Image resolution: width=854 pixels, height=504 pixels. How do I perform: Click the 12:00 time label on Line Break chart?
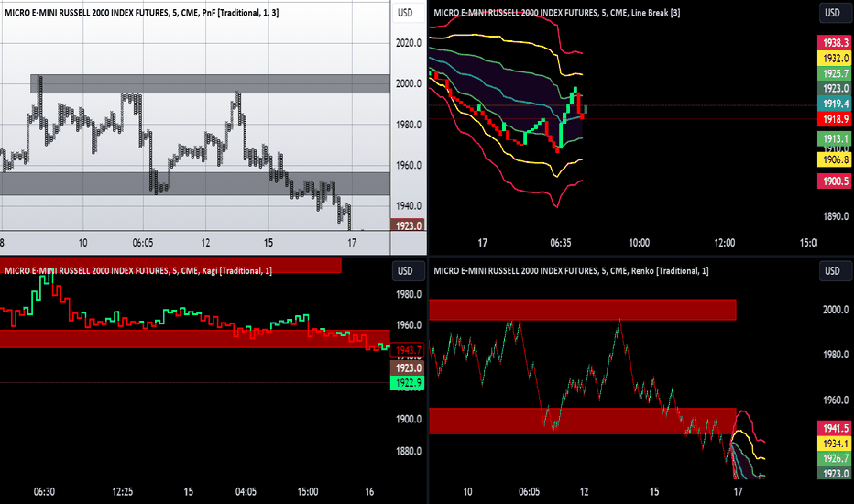[725, 243]
